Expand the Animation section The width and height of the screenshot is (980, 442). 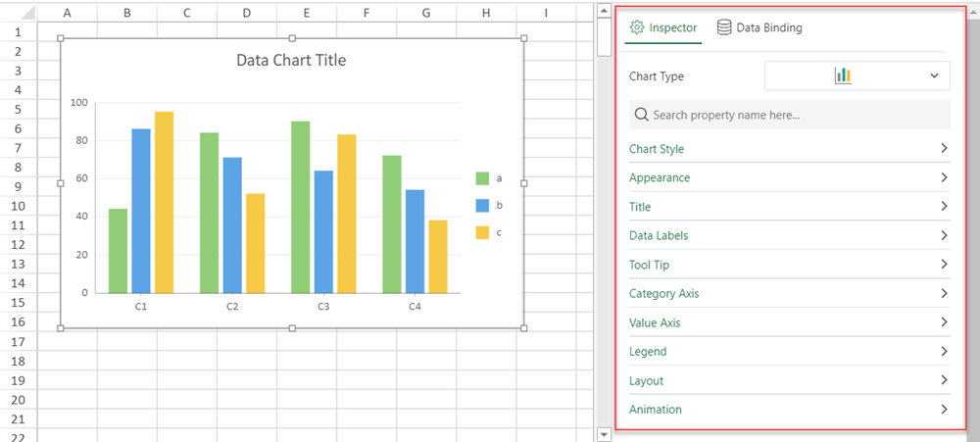(789, 410)
